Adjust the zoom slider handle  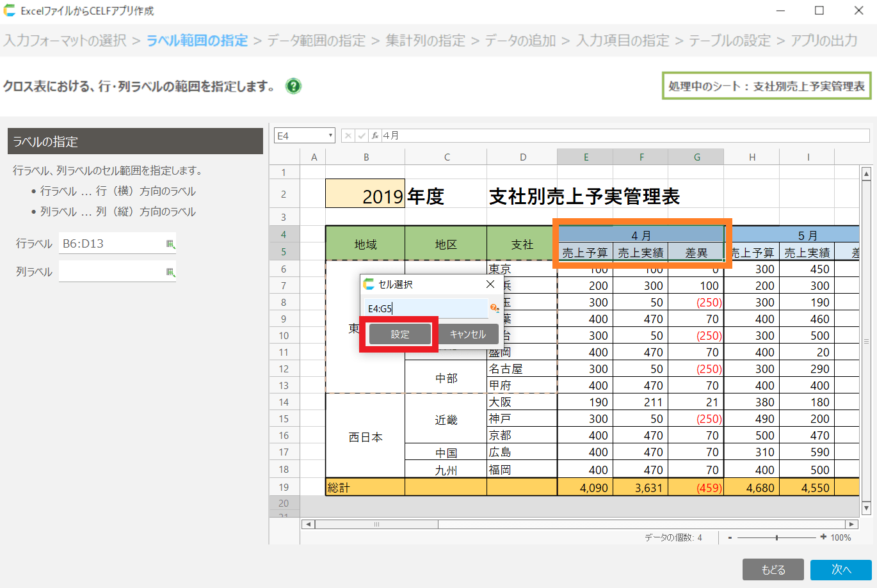click(776, 537)
